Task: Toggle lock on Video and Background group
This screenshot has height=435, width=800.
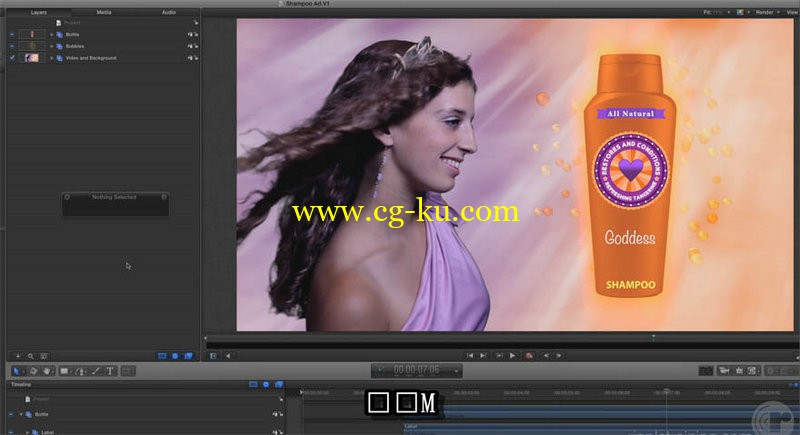Action: 196,58
